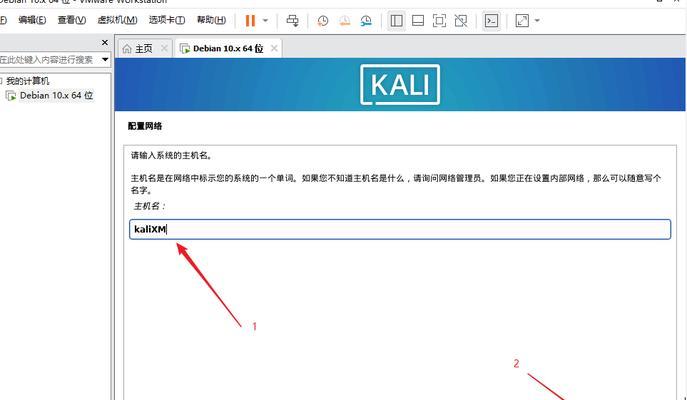The width and height of the screenshot is (687, 400).
Task: Close the 主页 tab
Action: click(164, 48)
